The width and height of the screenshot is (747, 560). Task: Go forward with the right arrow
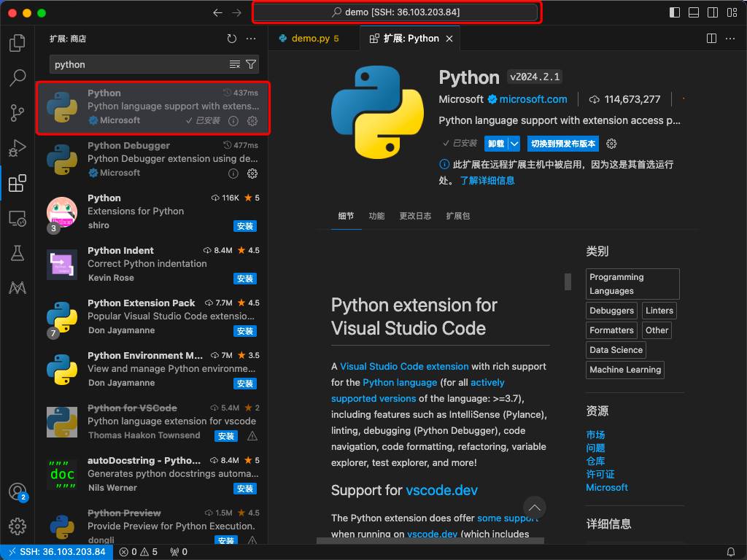coord(236,12)
